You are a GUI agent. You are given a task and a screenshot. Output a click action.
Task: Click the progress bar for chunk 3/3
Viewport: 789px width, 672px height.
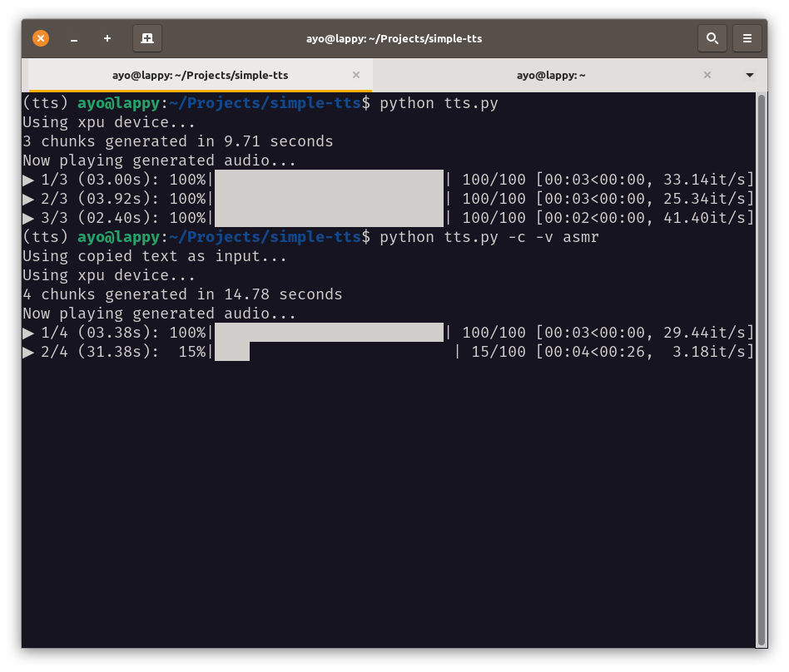coord(329,218)
